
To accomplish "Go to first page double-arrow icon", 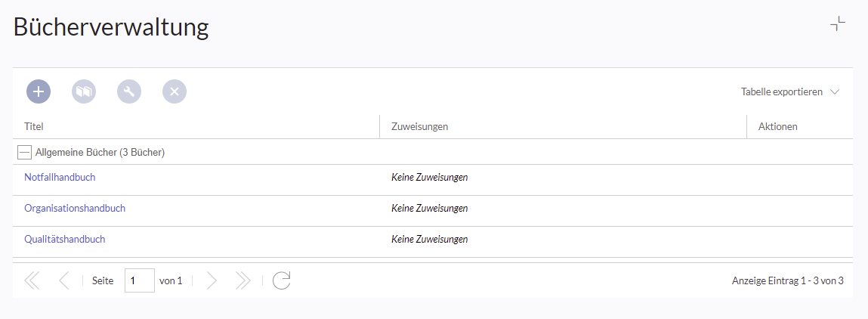I will point(32,280).
